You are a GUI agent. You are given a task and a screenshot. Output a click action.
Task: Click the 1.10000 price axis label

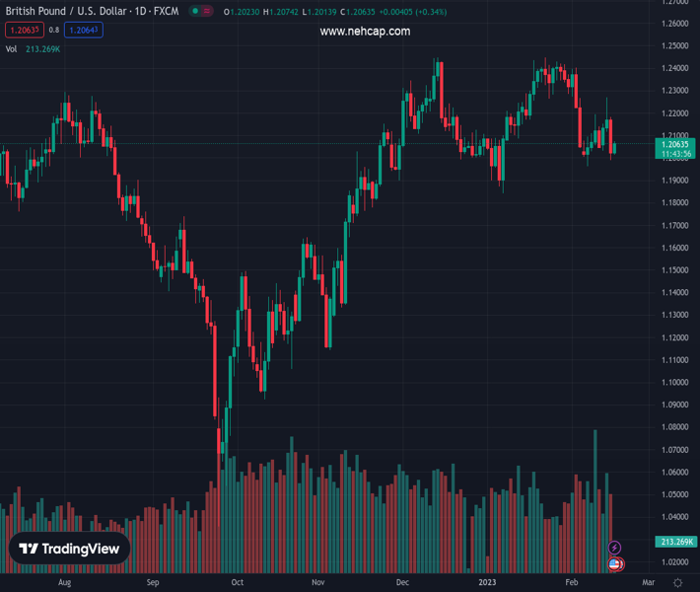tap(675, 382)
